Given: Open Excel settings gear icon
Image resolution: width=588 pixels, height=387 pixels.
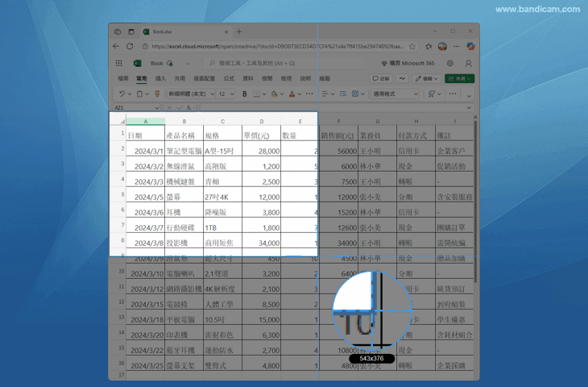Looking at the screenshot, I should [x=450, y=63].
